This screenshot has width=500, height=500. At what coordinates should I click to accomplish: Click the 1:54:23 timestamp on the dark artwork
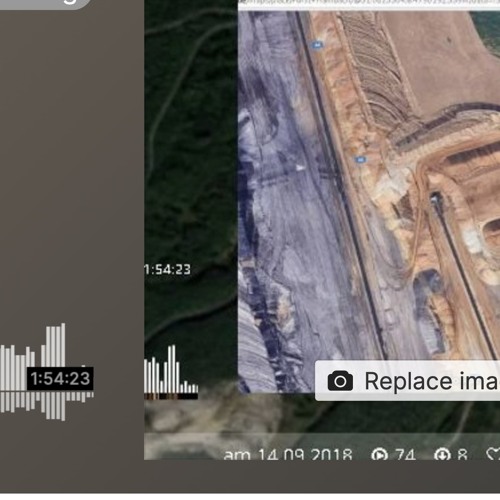coord(168,269)
